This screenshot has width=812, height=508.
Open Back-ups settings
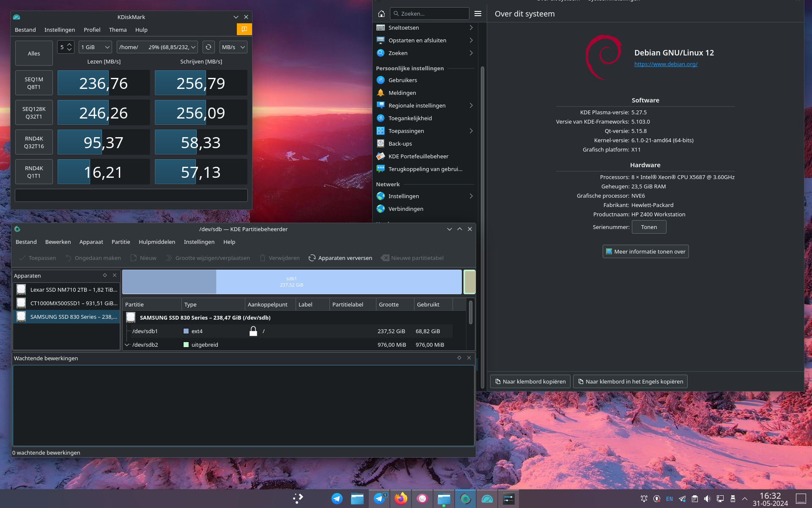point(425,144)
